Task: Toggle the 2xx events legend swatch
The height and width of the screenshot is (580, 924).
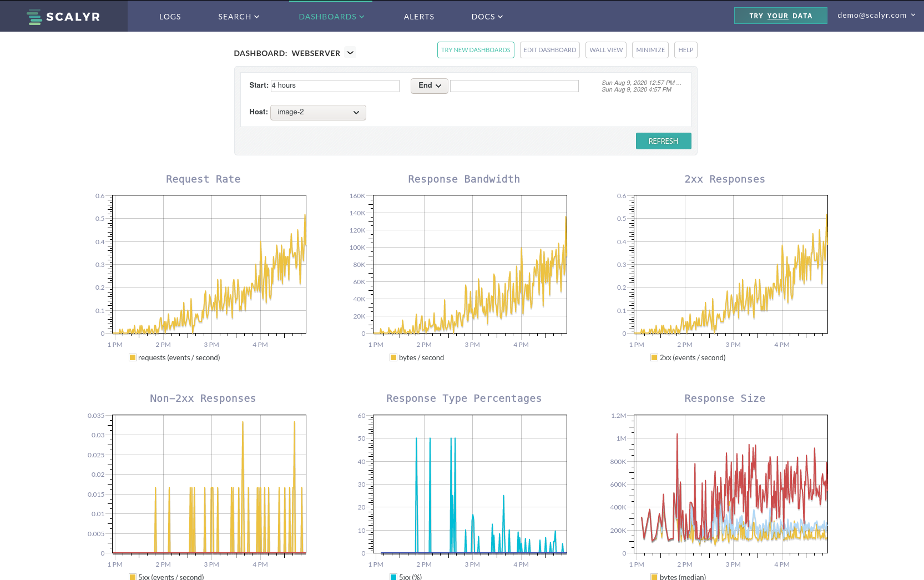Action: click(654, 357)
